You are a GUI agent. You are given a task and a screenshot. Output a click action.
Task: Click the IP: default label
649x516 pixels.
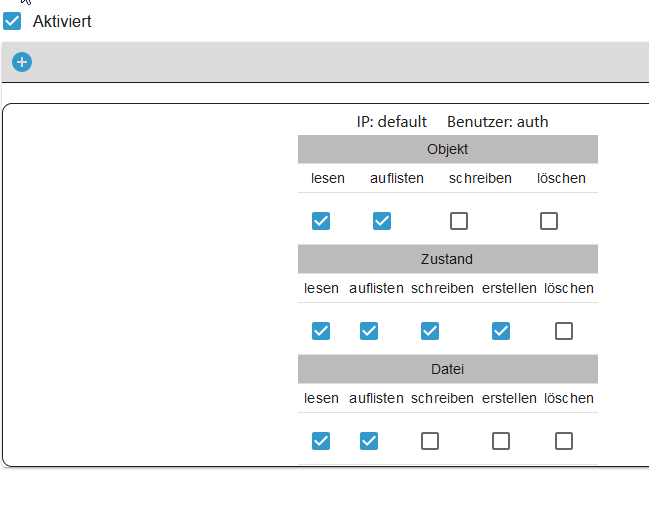pyautogui.click(x=392, y=122)
